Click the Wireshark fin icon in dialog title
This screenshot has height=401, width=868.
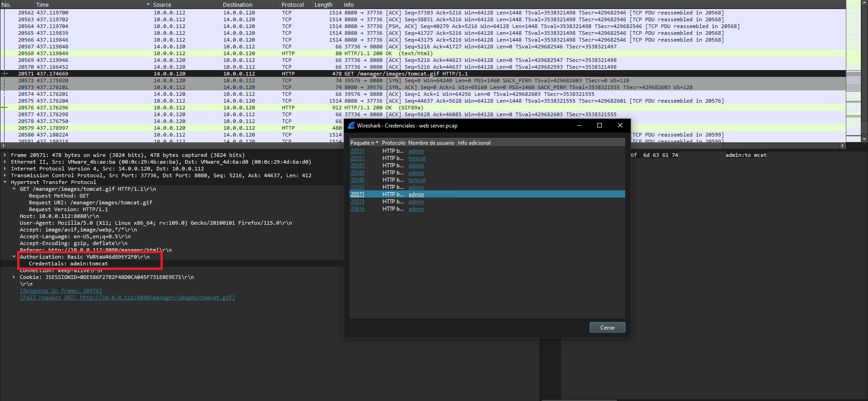(352, 126)
